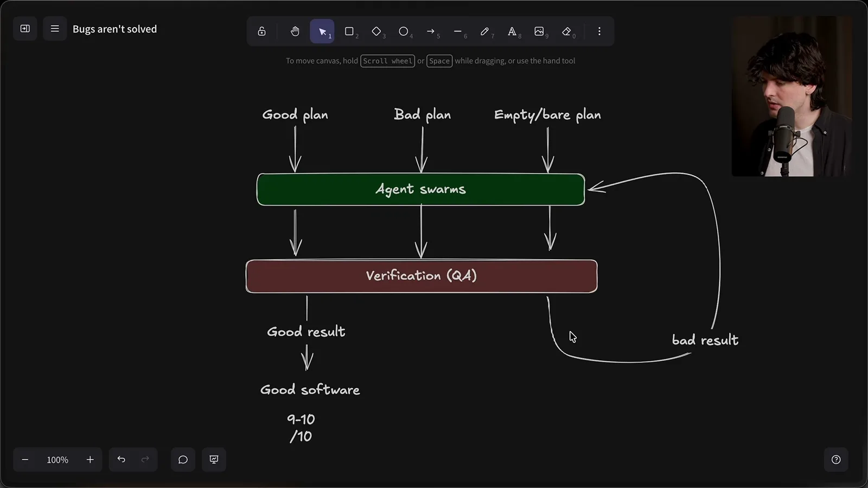Select the Eraser tool
This screenshot has width=868, height=488.
click(567, 31)
